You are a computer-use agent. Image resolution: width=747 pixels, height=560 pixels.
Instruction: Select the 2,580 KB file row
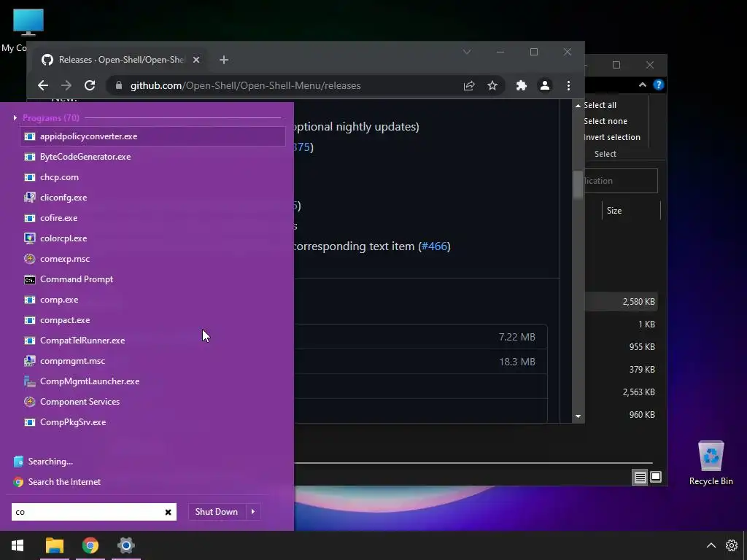pyautogui.click(x=622, y=302)
